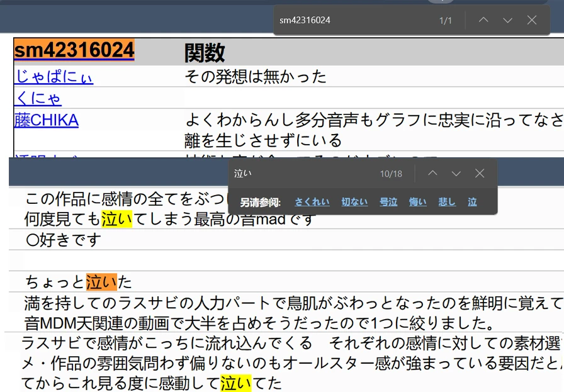Close the 泣い find bar
The height and width of the screenshot is (392, 564).
click(480, 173)
